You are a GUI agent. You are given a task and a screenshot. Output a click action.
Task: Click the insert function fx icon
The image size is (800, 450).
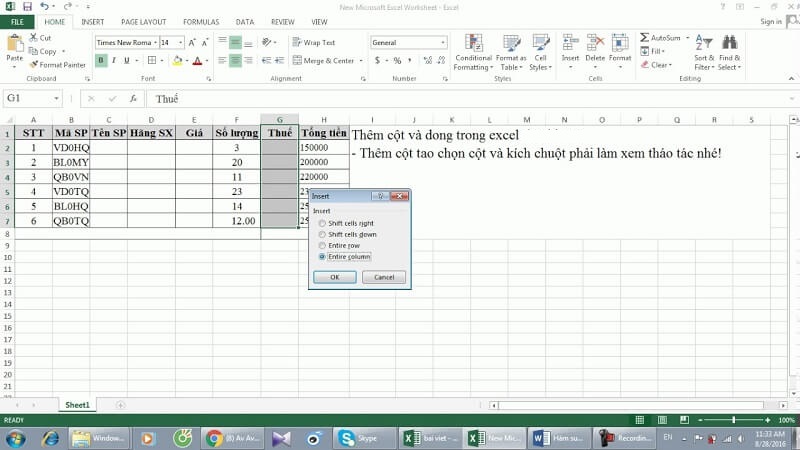(x=133, y=98)
